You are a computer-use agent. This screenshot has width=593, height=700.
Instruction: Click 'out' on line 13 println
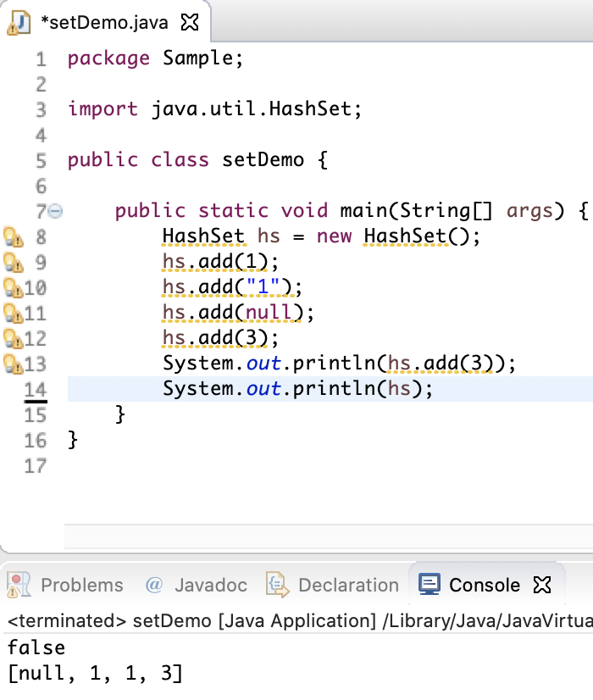coord(263,364)
